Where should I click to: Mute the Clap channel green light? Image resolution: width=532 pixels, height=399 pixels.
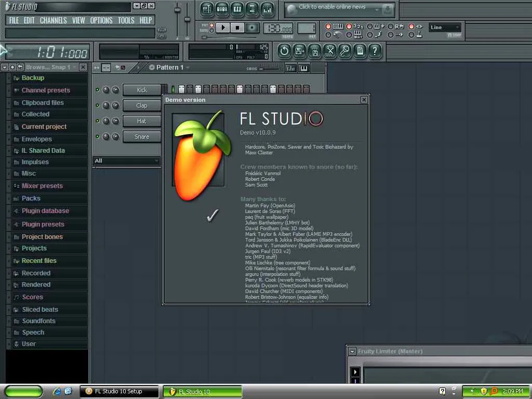(97, 105)
